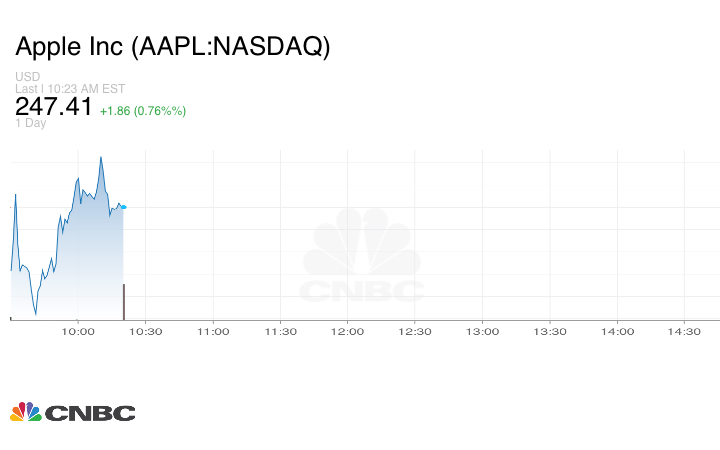Click the 13:30 time axis label
720x450 pixels.
550,331
